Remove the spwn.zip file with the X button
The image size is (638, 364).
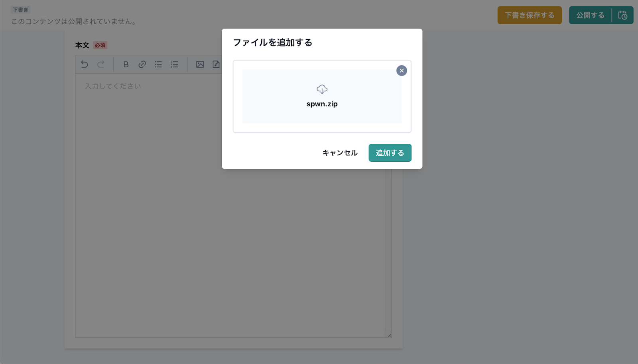(402, 70)
